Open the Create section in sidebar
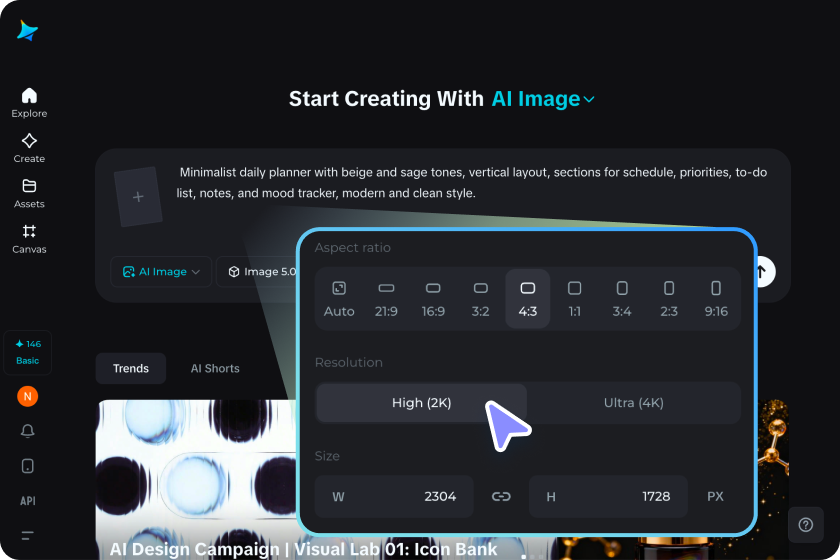Screen dimensions: 840x560 click(29, 148)
